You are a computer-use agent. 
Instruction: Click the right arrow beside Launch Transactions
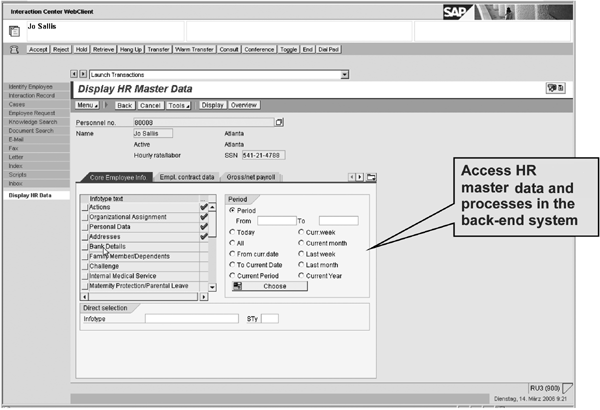(x=83, y=74)
